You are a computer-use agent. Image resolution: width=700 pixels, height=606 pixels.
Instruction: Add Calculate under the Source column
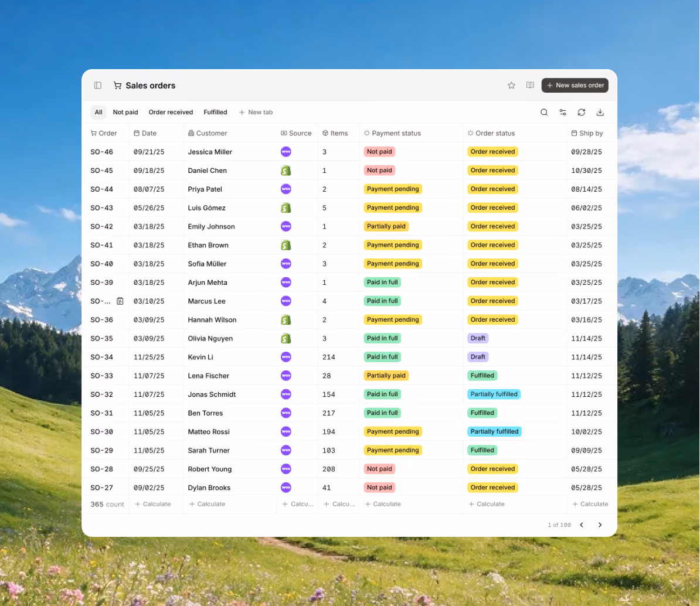[x=298, y=504]
